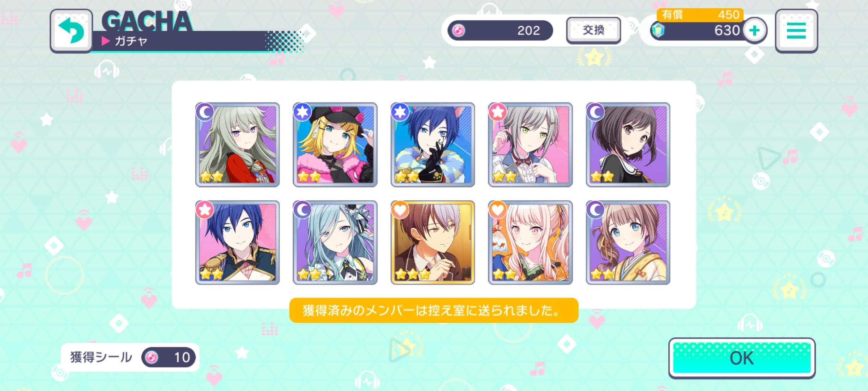Tap the moon attribute icon on gray-haired card
Screen dimensions: 868x391
coord(205,112)
